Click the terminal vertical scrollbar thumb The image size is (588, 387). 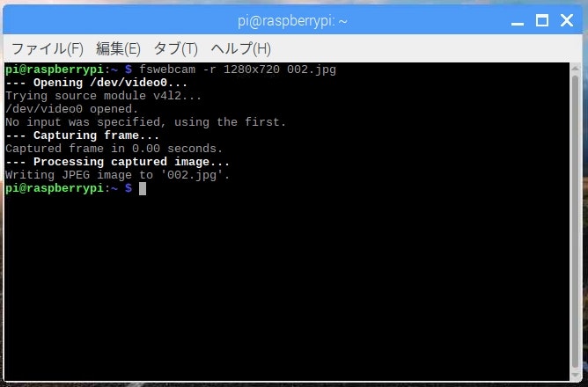[x=576, y=221]
